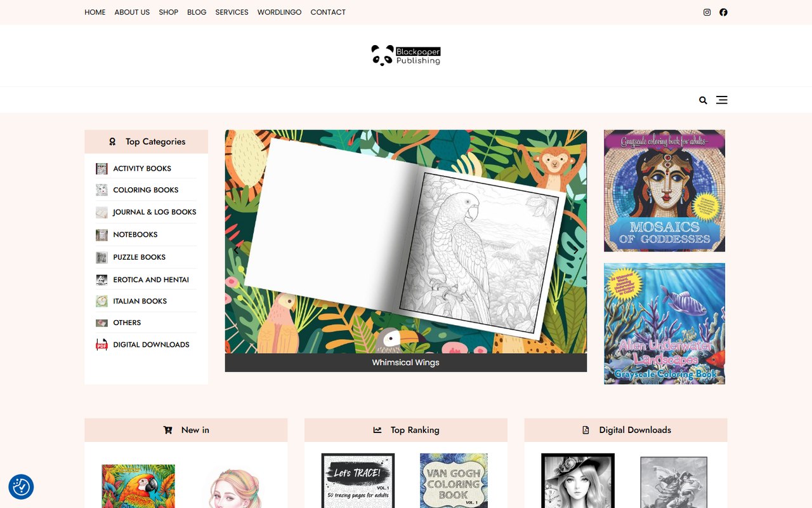Open the BLOG menu item
812x508 pixels.
tap(197, 12)
